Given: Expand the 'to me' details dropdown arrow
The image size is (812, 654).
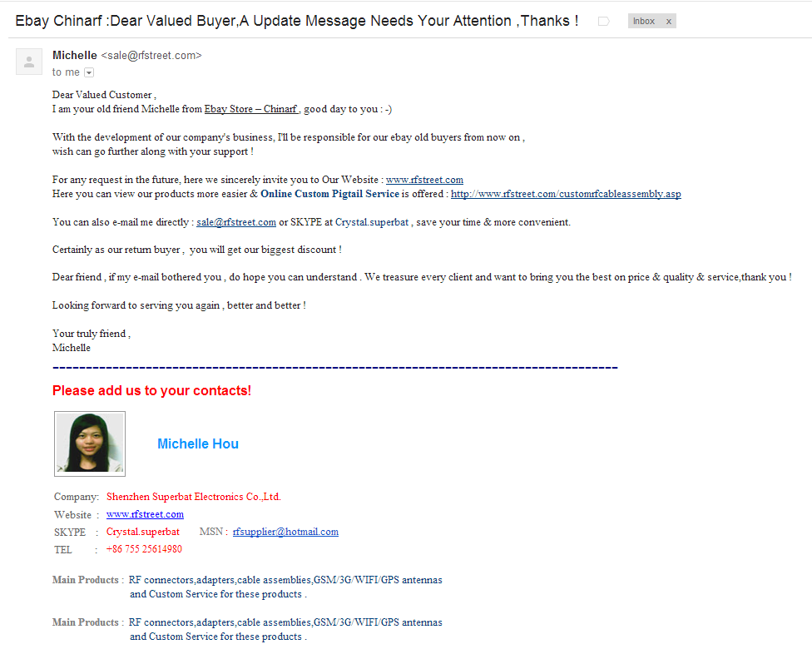Looking at the screenshot, I should [x=89, y=72].
